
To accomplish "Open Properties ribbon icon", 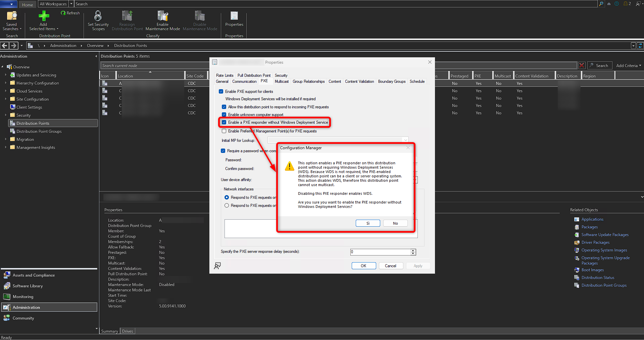I will [x=234, y=16].
